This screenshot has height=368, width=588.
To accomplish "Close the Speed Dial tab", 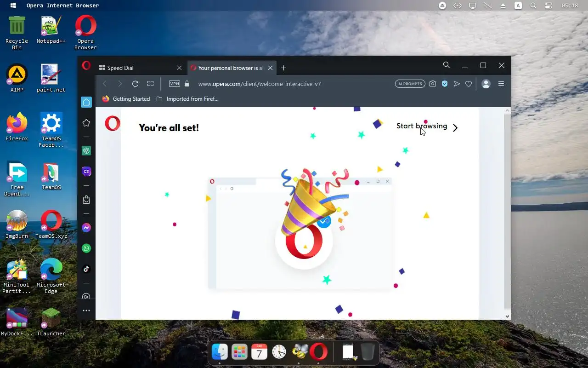I will coord(179,68).
